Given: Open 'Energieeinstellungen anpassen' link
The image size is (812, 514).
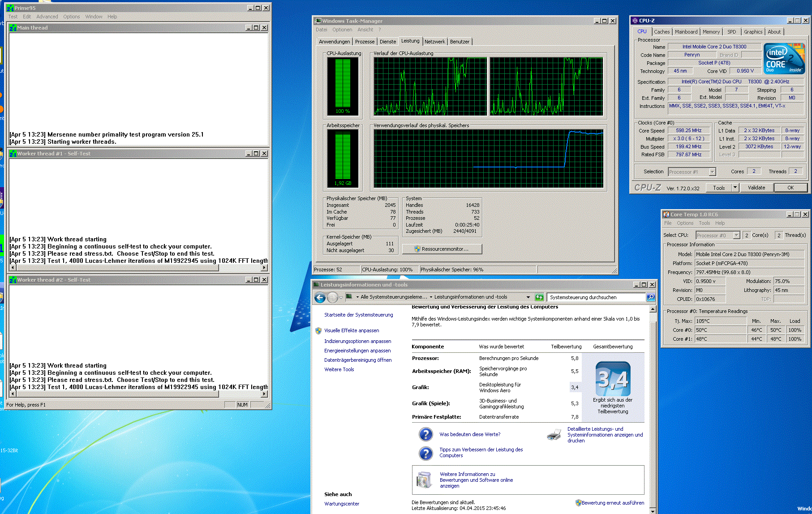Looking at the screenshot, I should [x=357, y=351].
